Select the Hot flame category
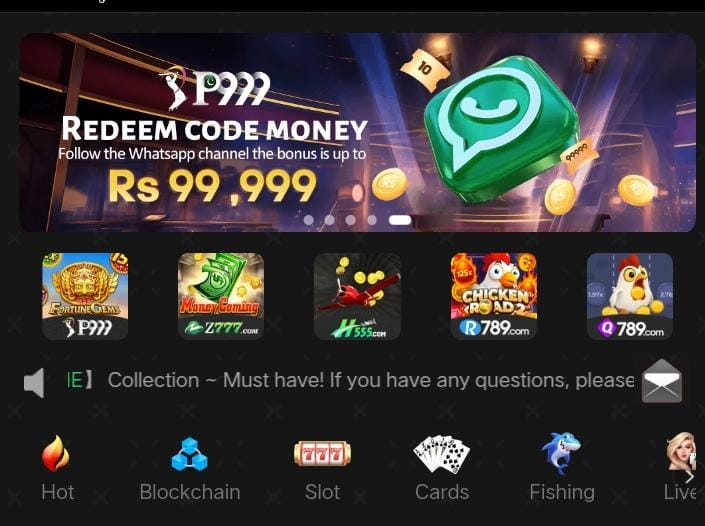 (57, 468)
